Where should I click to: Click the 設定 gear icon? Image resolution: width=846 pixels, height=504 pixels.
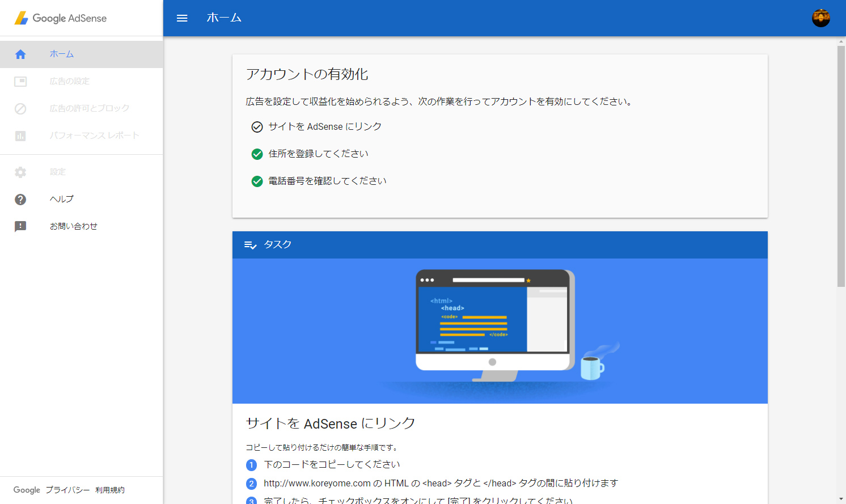click(x=20, y=172)
